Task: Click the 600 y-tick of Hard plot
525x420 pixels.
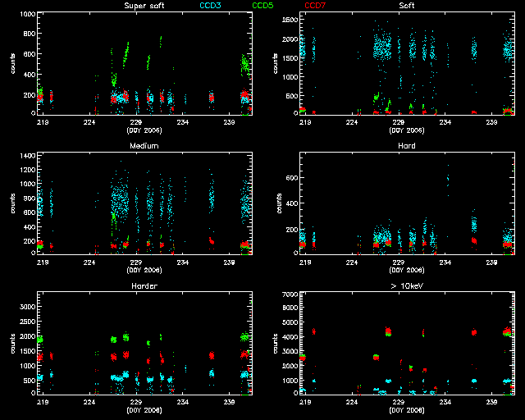Action: 292,178
